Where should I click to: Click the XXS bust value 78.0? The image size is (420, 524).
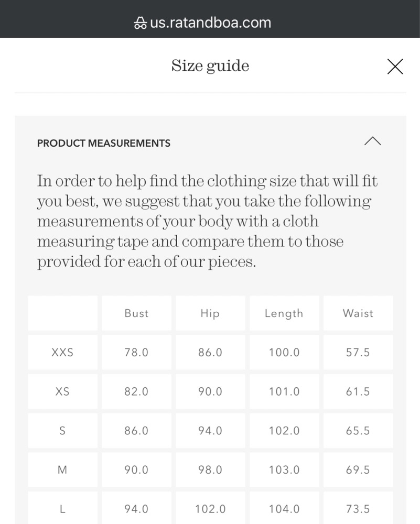point(136,352)
